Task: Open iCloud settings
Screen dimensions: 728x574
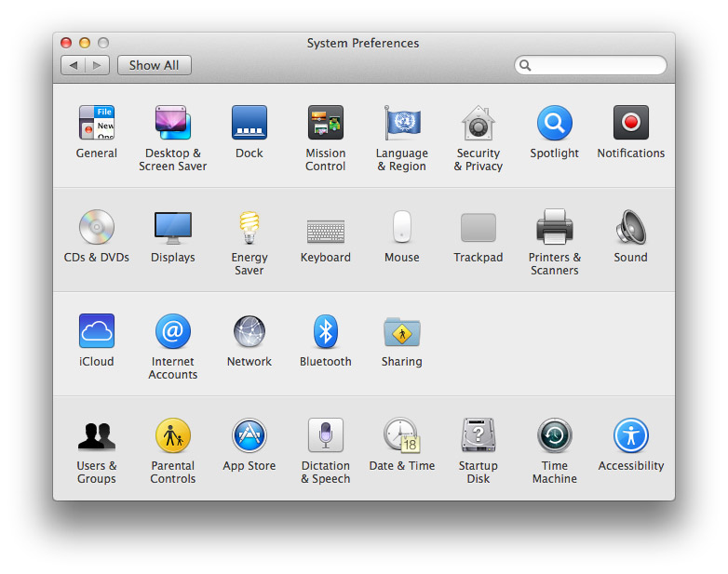Action: click(x=97, y=331)
